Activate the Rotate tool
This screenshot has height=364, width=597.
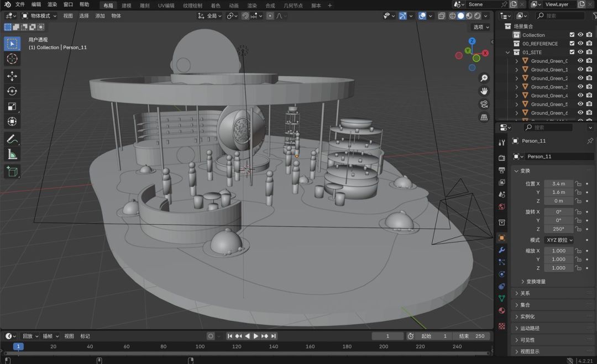pos(12,91)
